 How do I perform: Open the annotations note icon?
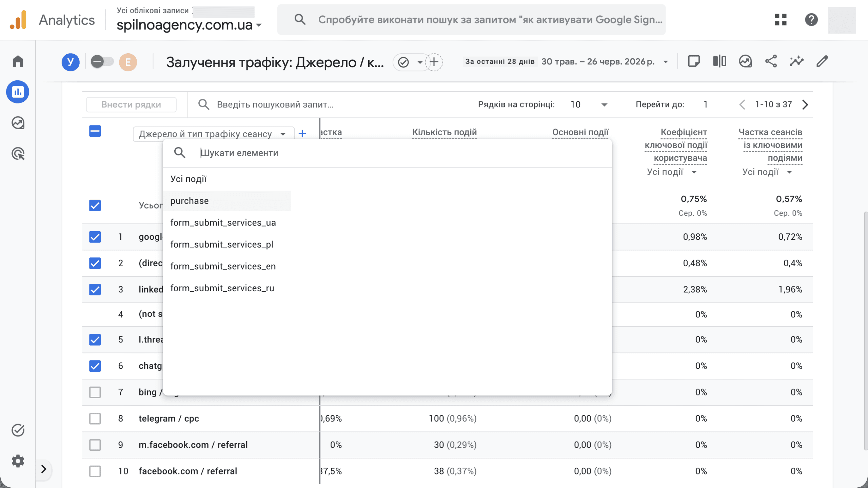coord(694,61)
